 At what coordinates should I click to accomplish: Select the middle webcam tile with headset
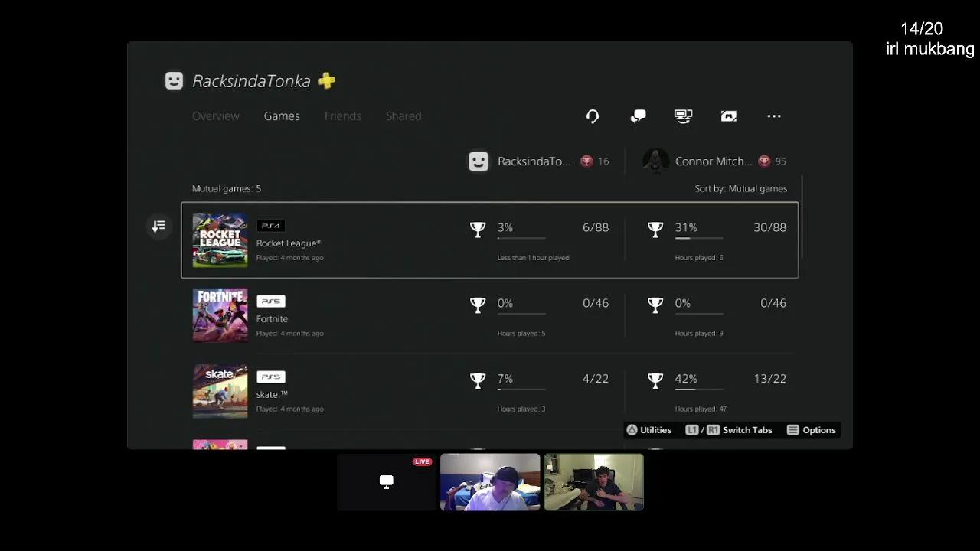[490, 482]
